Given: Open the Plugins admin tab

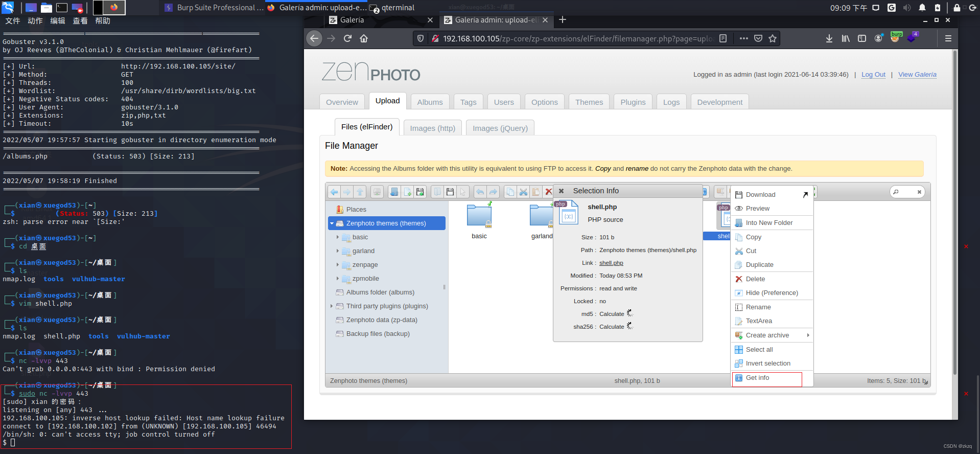Looking at the screenshot, I should 633,102.
